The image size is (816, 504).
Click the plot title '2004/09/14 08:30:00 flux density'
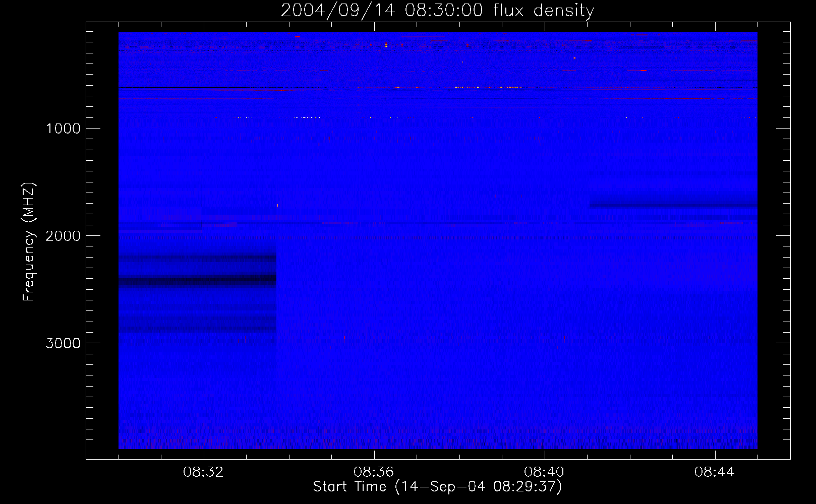click(437, 10)
